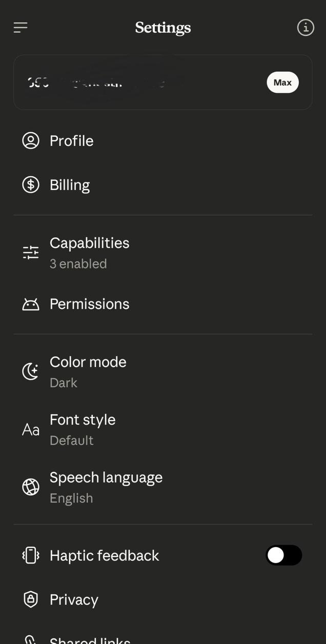Tap the Android robot Permissions icon
326x644 pixels.
coord(31,304)
